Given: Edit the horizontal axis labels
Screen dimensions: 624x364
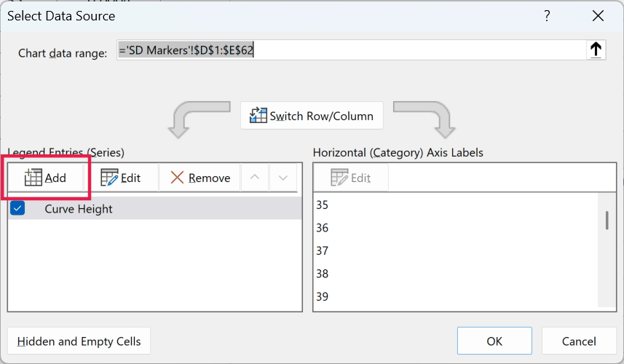Looking at the screenshot, I should click(x=351, y=178).
